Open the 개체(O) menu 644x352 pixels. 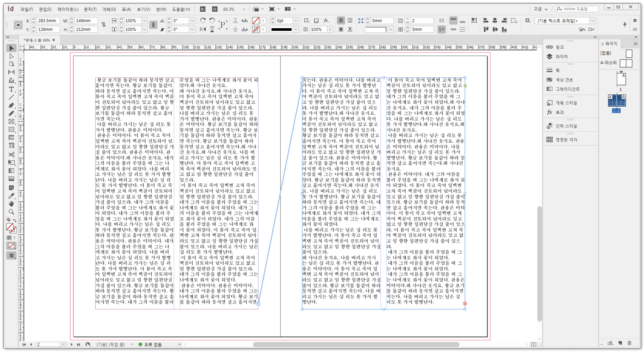pos(109,9)
